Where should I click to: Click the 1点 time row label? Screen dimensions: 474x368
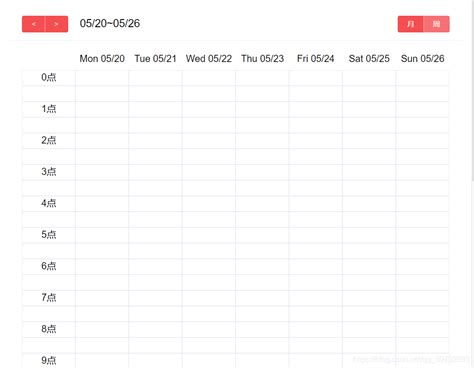(49, 109)
